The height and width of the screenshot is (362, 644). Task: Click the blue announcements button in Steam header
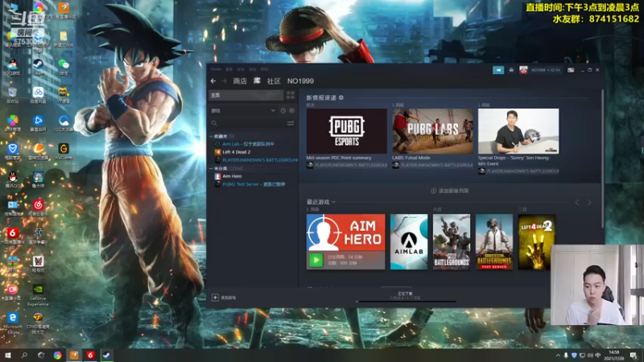click(498, 70)
